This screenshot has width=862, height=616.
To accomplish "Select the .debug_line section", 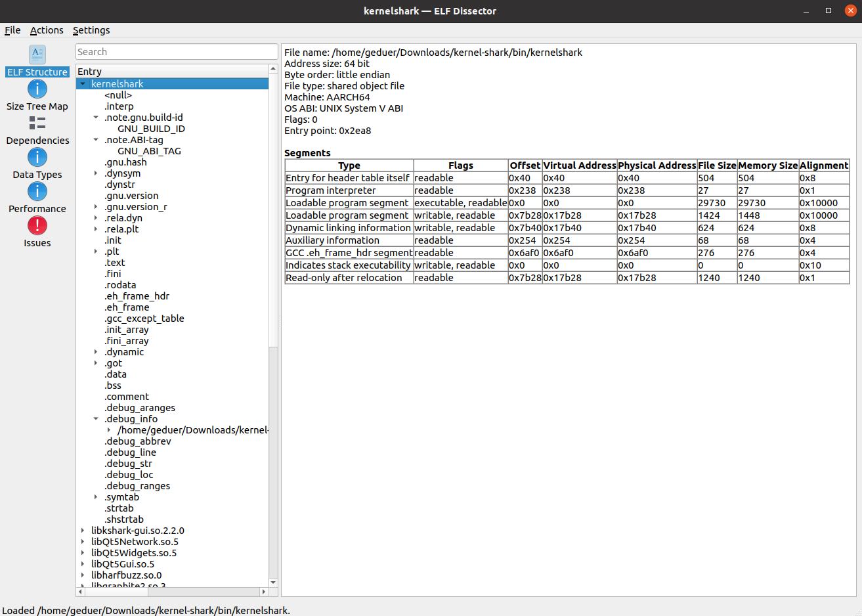I will [130, 452].
